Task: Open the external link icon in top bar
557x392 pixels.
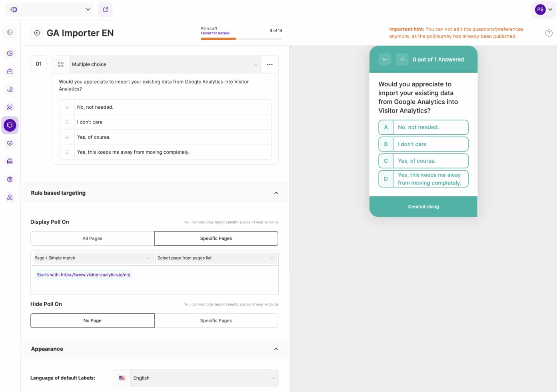Action: 106,10
